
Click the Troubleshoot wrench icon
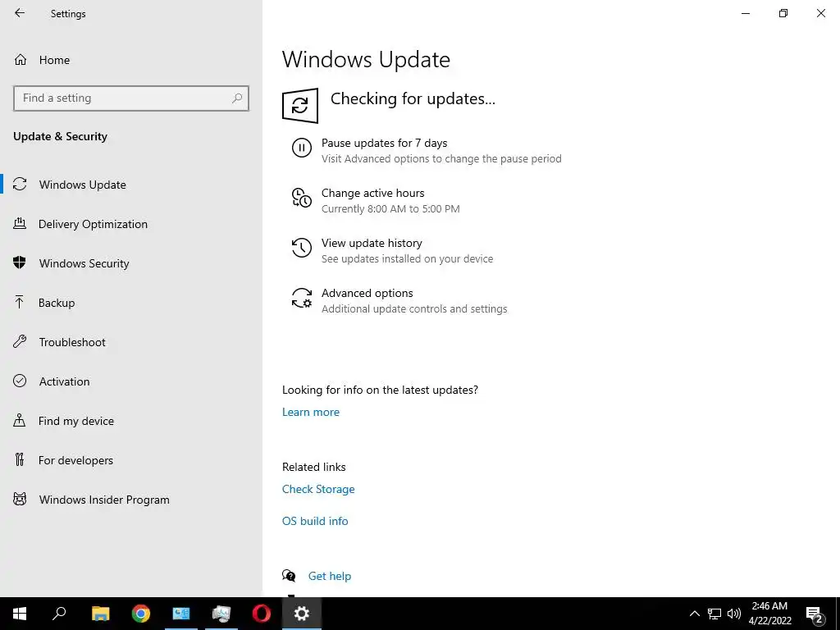point(20,341)
